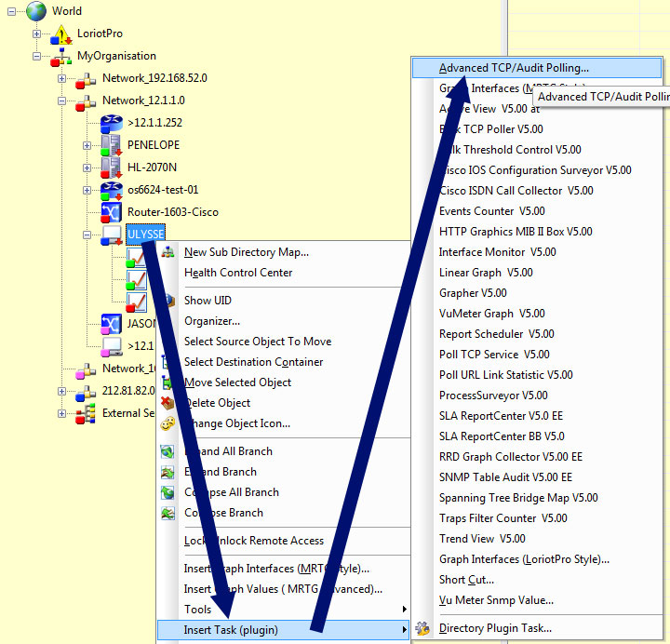Select Report Scheduler V5.00
This screenshot has height=644, width=670.
click(x=497, y=334)
